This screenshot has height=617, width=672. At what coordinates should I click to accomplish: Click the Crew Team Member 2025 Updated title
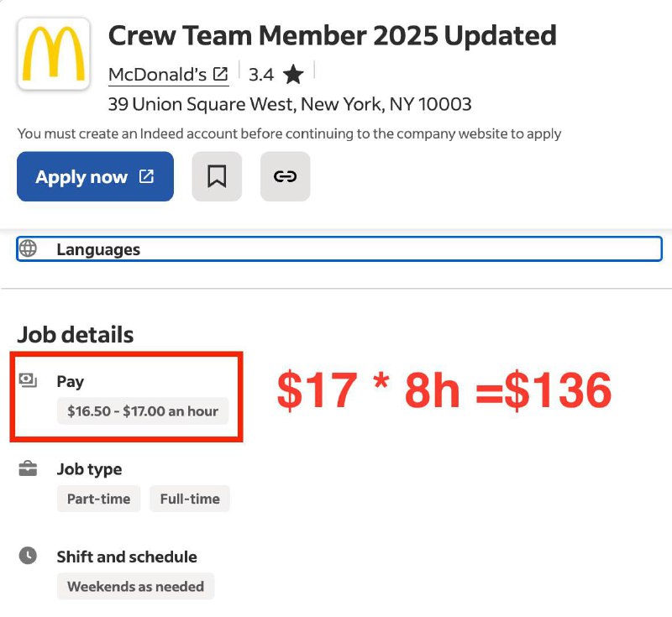pyautogui.click(x=332, y=35)
